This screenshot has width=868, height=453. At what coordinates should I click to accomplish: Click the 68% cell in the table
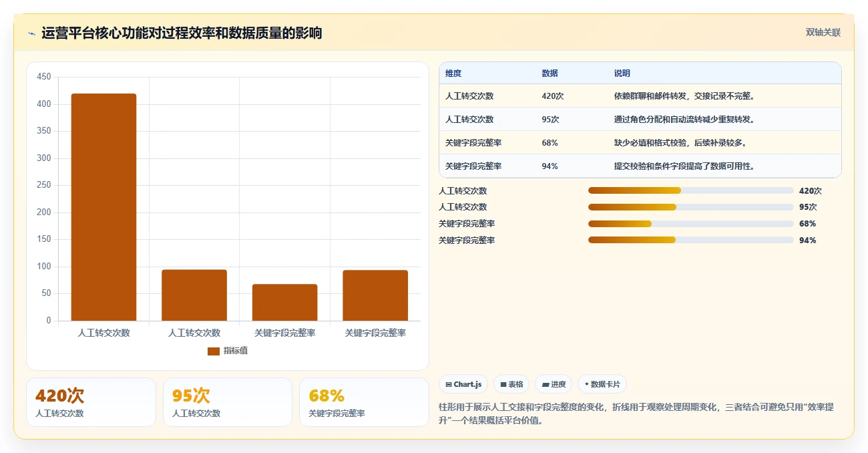tap(550, 143)
